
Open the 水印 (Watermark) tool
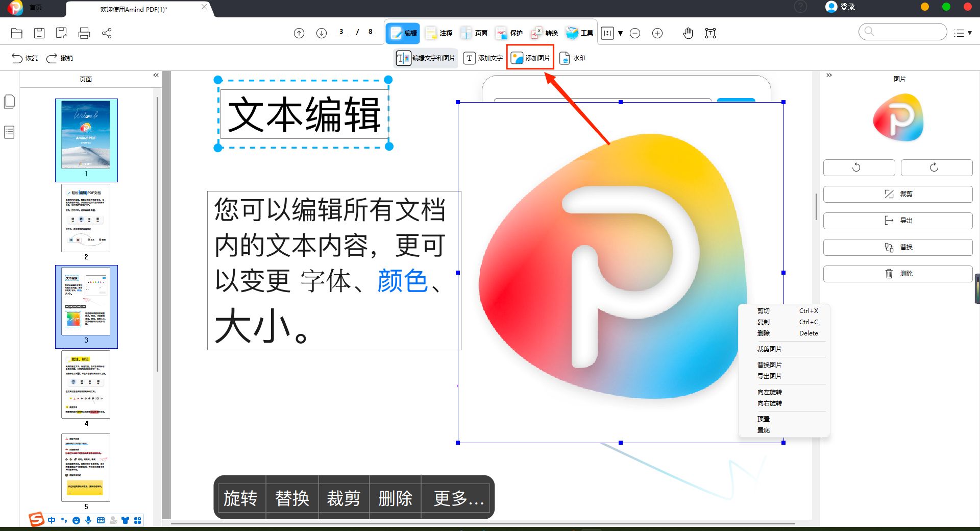(573, 58)
